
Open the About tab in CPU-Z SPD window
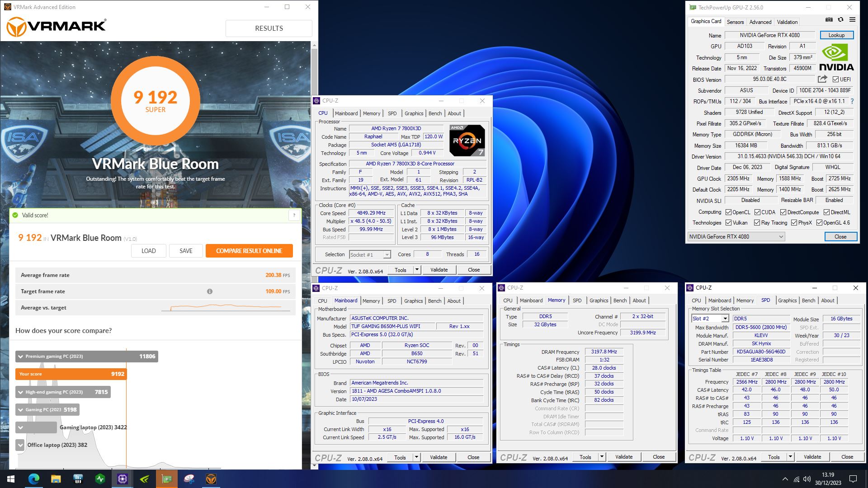828,300
